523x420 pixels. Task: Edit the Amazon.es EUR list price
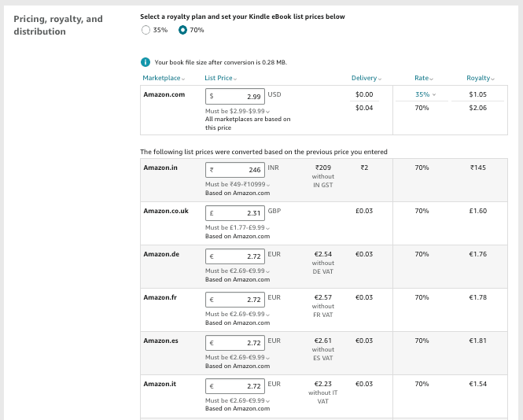(x=235, y=343)
